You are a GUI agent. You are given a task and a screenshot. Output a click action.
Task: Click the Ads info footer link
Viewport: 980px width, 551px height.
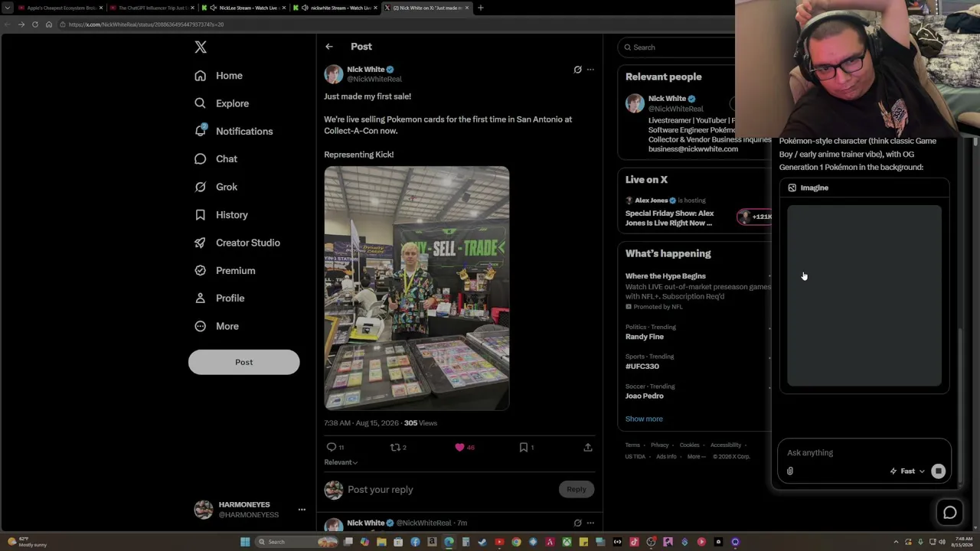click(x=666, y=457)
